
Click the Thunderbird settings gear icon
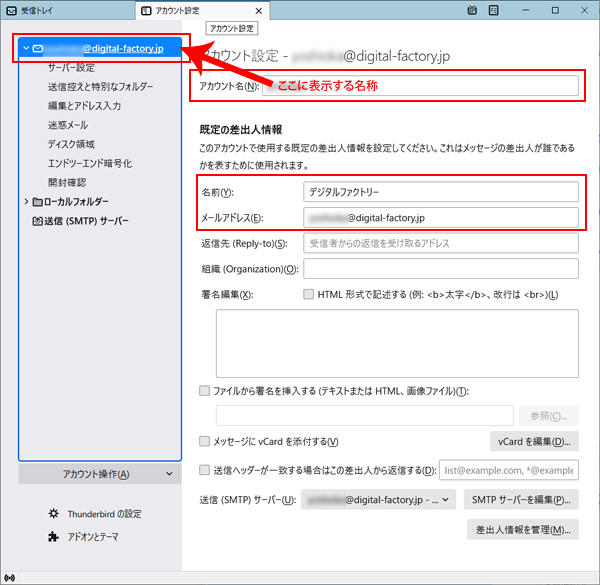[54, 514]
